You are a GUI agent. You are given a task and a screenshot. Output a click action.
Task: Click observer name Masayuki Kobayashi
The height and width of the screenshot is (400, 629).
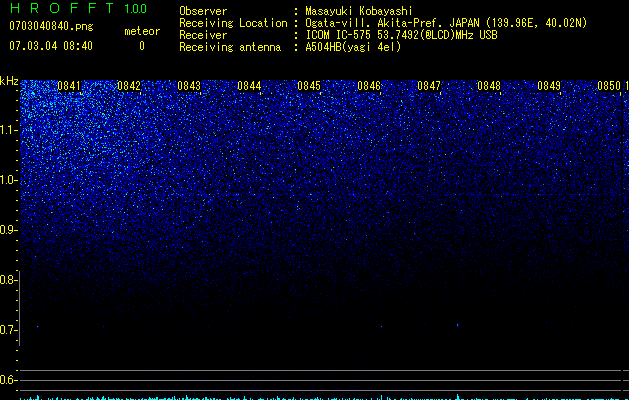click(358, 11)
